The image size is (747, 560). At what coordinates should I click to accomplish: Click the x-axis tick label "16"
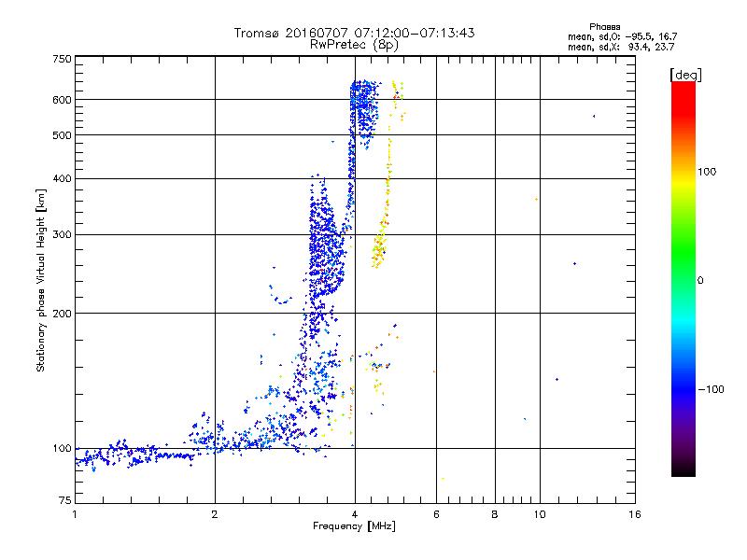pos(635,514)
